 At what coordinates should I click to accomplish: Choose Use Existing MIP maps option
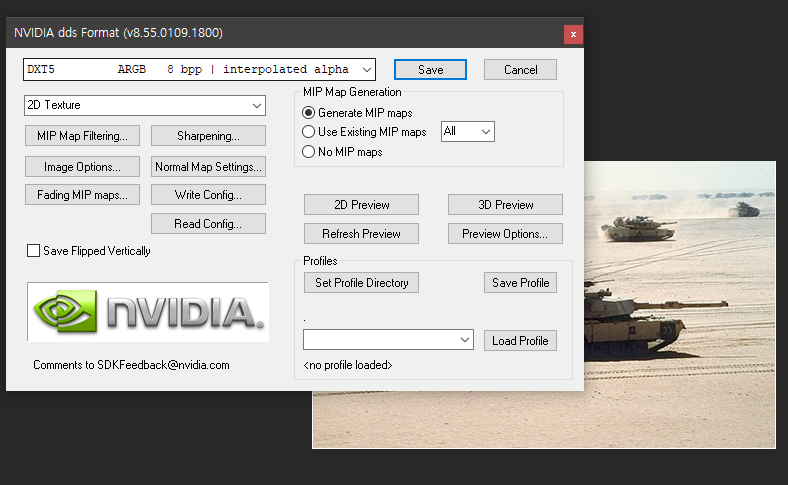click(309, 132)
